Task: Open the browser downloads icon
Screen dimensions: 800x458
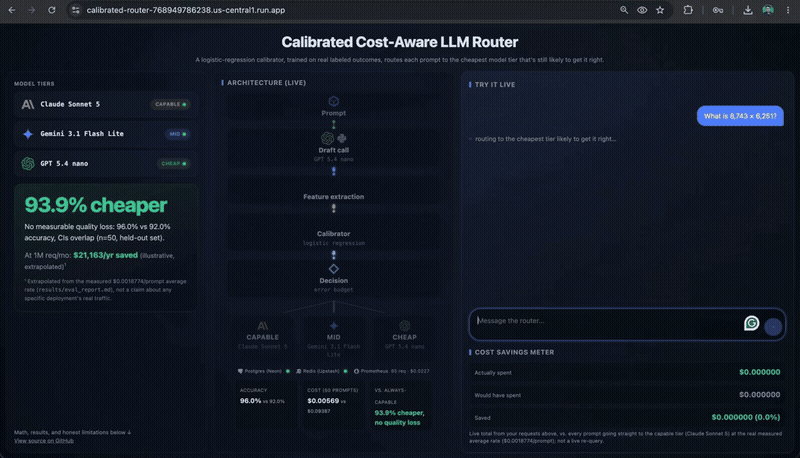Action: click(747, 10)
